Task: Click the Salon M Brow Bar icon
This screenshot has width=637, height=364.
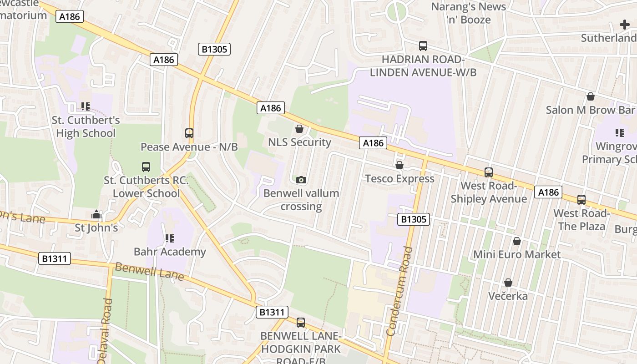Action: point(591,96)
